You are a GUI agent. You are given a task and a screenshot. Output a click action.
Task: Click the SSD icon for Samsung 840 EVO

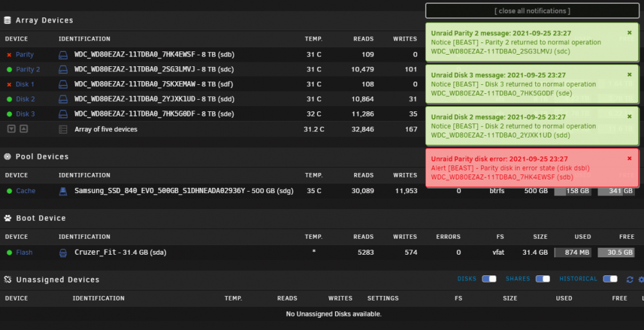pyautogui.click(x=63, y=191)
